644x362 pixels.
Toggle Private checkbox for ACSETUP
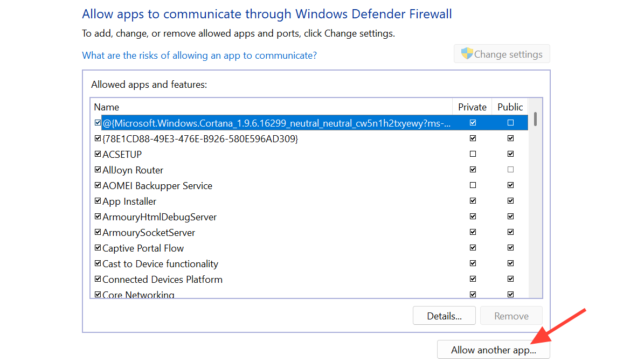[473, 154]
